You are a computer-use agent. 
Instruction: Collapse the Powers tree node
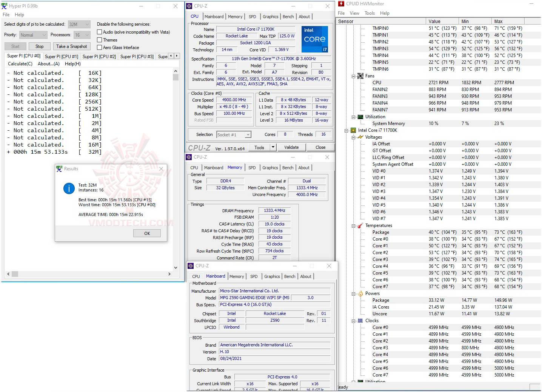point(354,293)
